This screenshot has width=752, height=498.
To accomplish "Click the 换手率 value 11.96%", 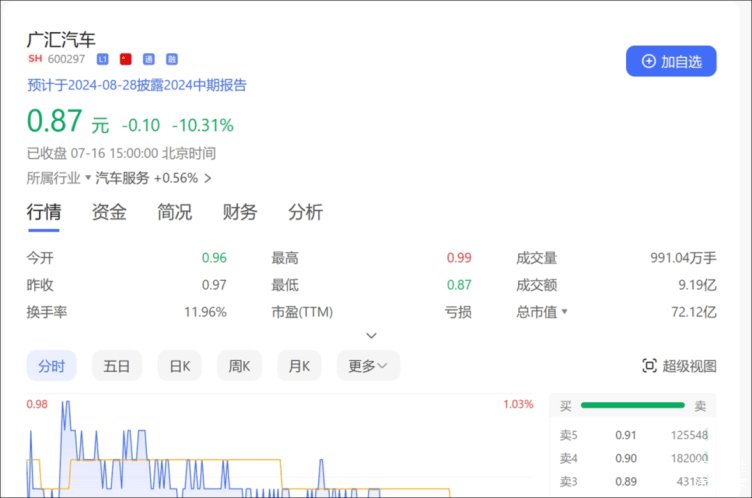I will (205, 312).
